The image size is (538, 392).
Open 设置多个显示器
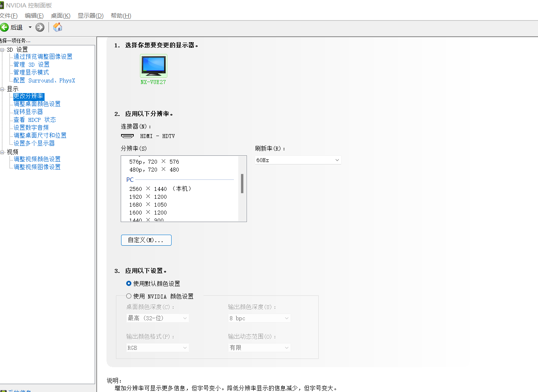tap(34, 144)
